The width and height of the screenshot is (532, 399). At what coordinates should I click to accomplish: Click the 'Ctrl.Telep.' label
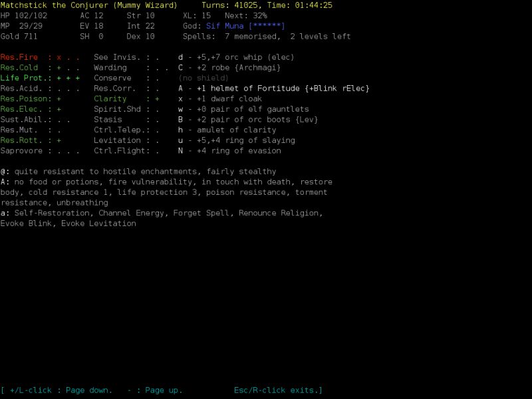[x=120, y=130]
